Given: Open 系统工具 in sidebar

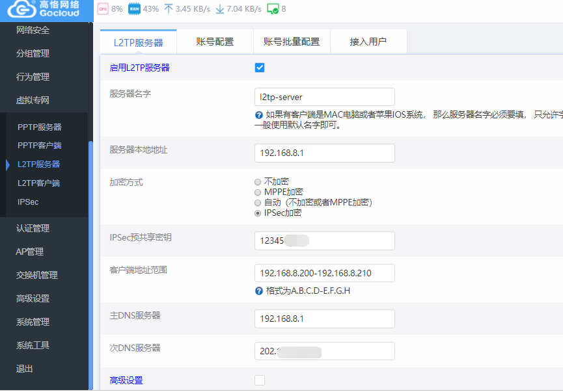Looking at the screenshot, I should pyautogui.click(x=33, y=345).
